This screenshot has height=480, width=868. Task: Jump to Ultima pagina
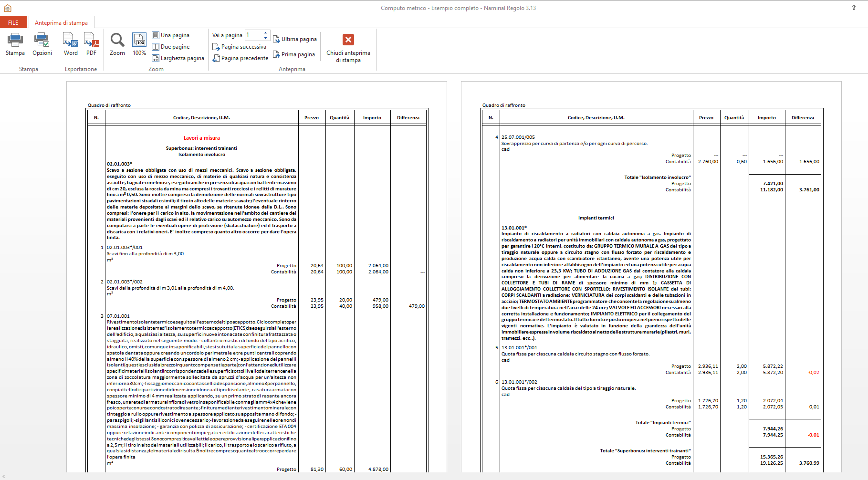(294, 39)
